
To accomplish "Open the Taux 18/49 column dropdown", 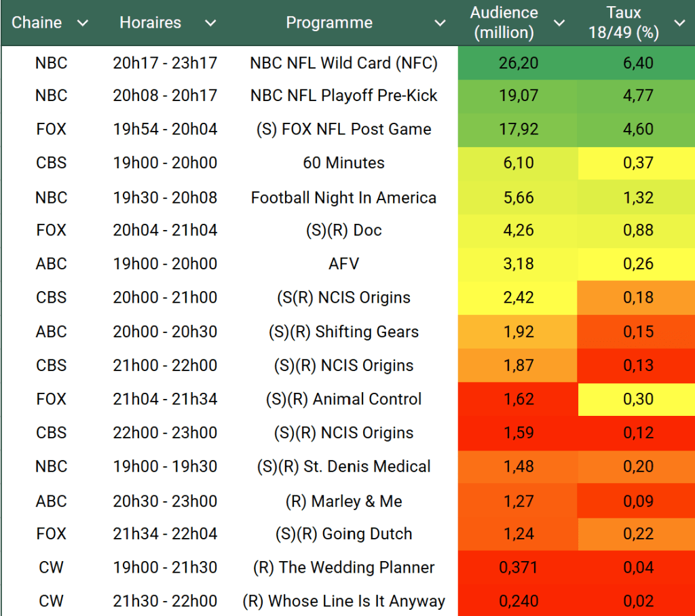I will (x=679, y=23).
